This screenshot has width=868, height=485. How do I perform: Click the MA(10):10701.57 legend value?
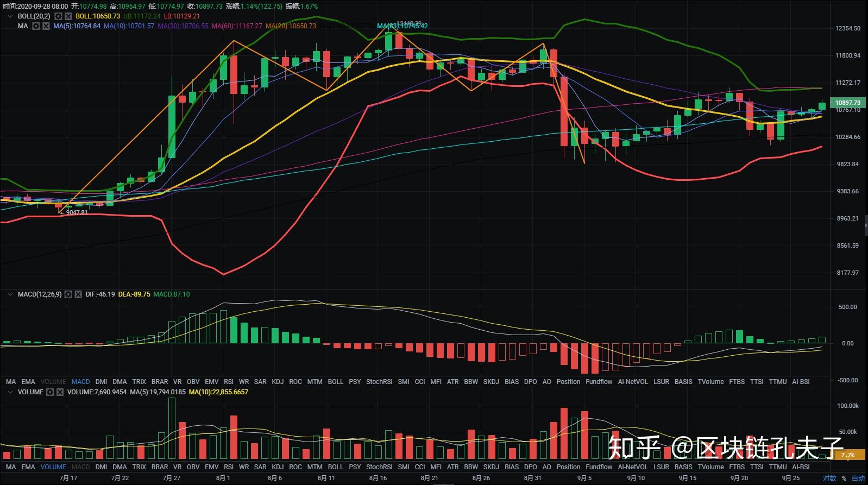coord(129,26)
